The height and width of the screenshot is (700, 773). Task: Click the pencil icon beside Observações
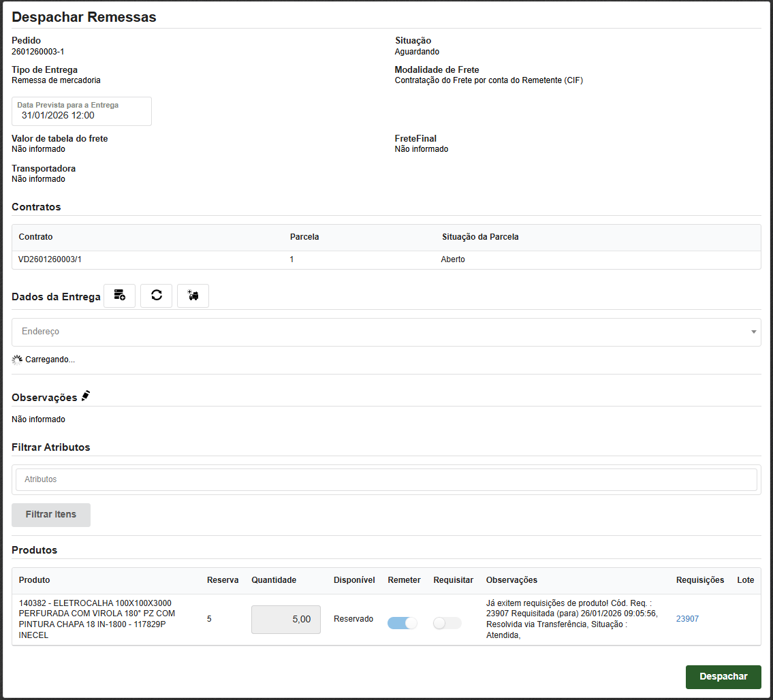pos(85,396)
